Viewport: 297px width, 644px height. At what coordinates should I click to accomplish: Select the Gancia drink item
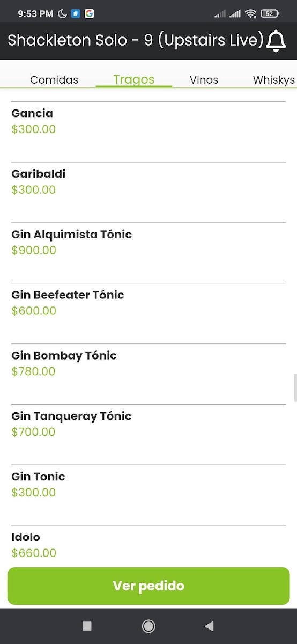[x=148, y=131]
